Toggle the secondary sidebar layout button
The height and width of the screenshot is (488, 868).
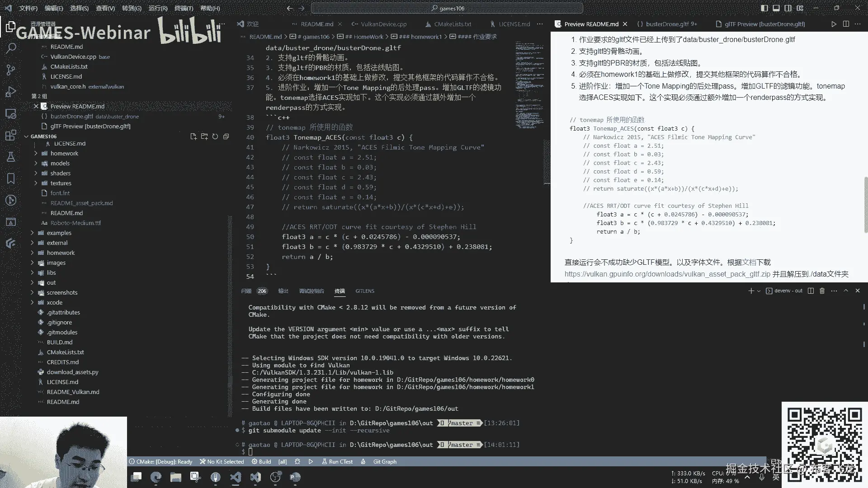[x=788, y=8]
